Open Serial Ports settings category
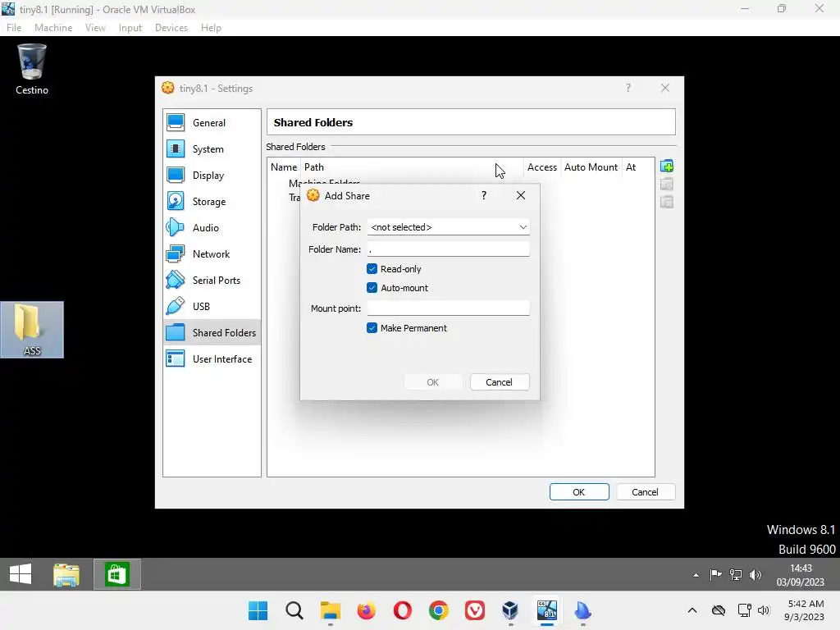The height and width of the screenshot is (630, 840). point(212,281)
